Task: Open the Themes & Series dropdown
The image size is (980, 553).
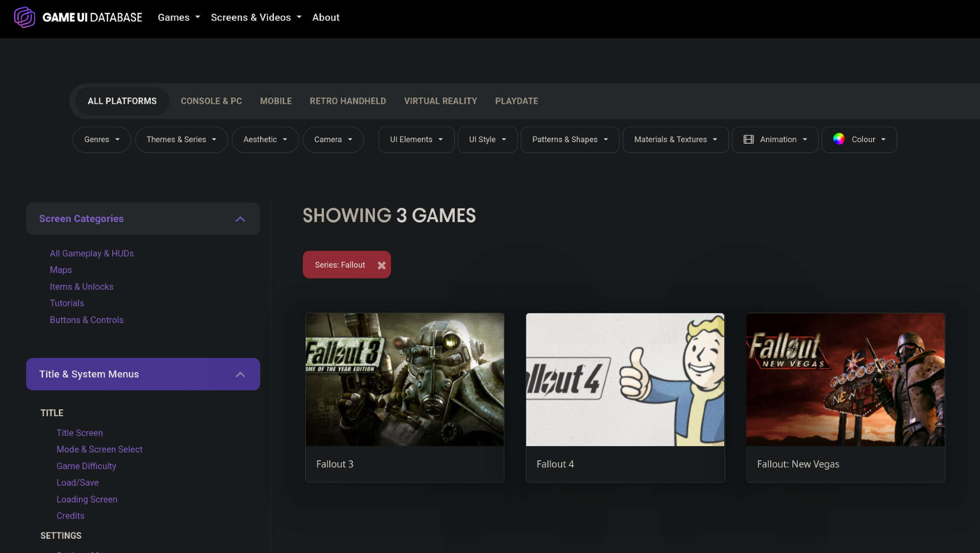Action: click(x=181, y=140)
